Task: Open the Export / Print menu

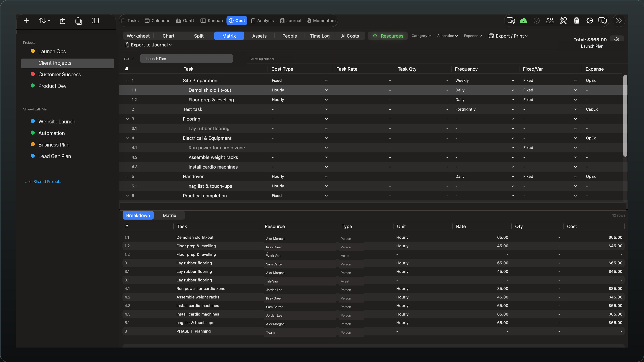Action: pyautogui.click(x=508, y=36)
